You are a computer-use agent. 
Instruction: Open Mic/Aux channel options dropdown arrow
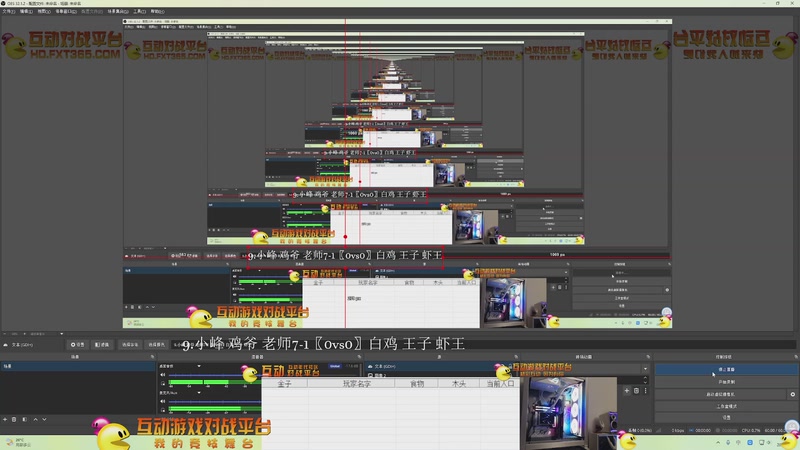tap(199, 392)
